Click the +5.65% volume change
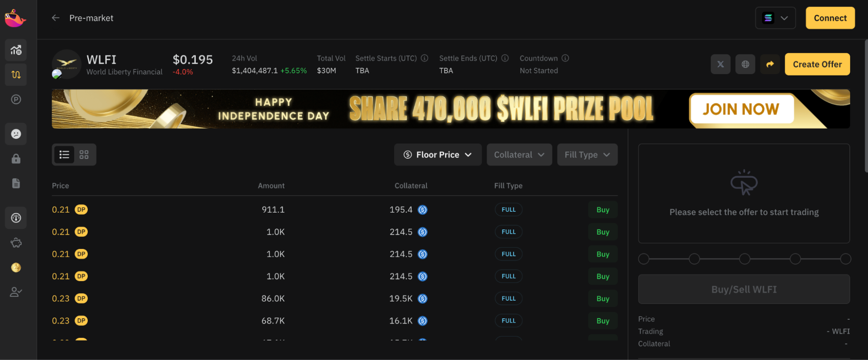The image size is (868, 360). 294,71
